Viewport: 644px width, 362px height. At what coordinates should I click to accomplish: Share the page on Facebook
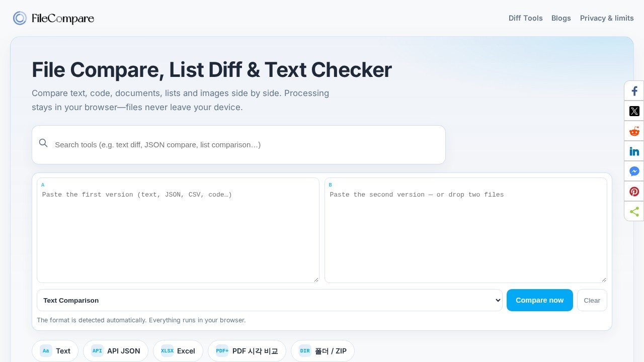(634, 91)
